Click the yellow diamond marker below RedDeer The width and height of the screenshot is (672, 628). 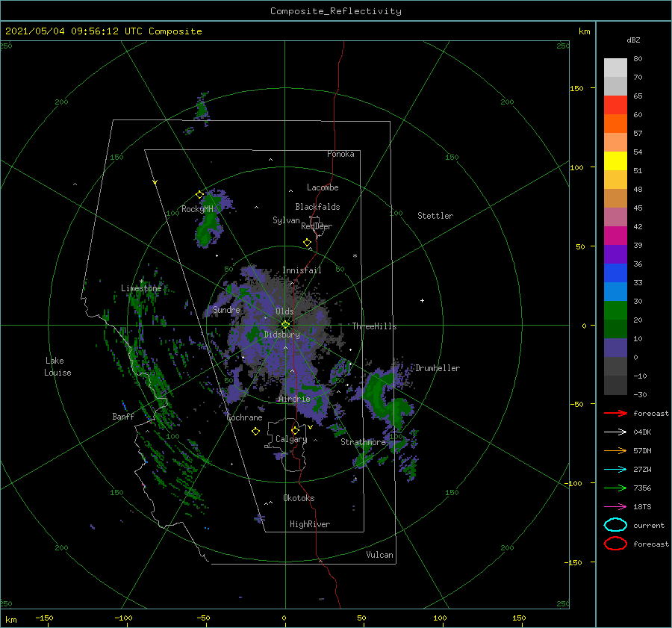coord(307,243)
